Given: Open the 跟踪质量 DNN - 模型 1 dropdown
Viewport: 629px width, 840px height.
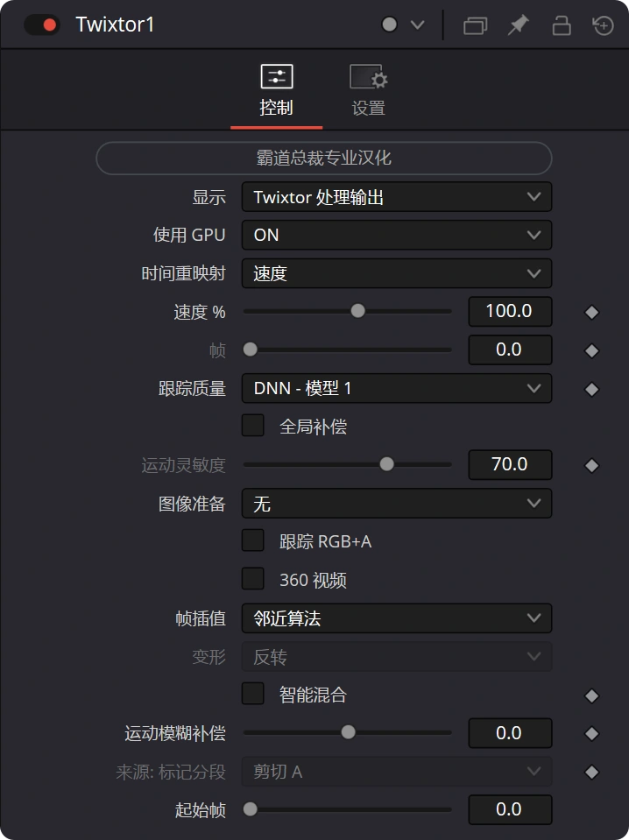Looking at the screenshot, I should click(397, 388).
